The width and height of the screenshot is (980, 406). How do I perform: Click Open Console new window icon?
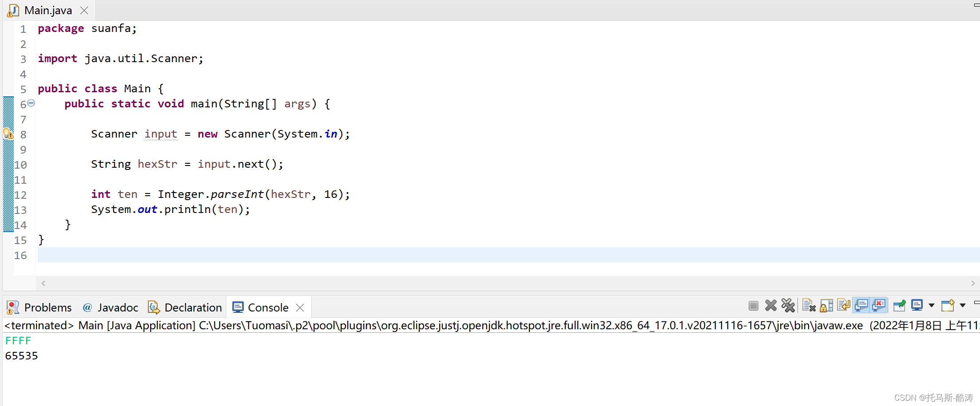(948, 306)
